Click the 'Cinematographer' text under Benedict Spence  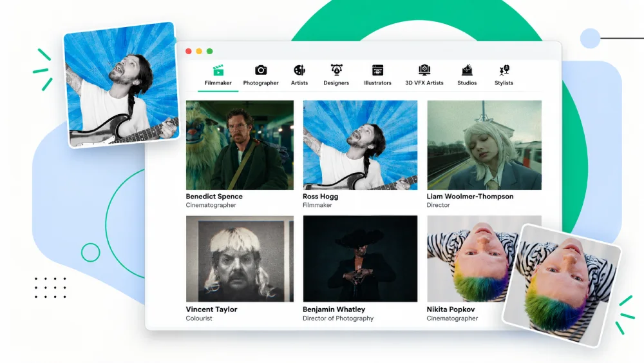click(x=211, y=205)
